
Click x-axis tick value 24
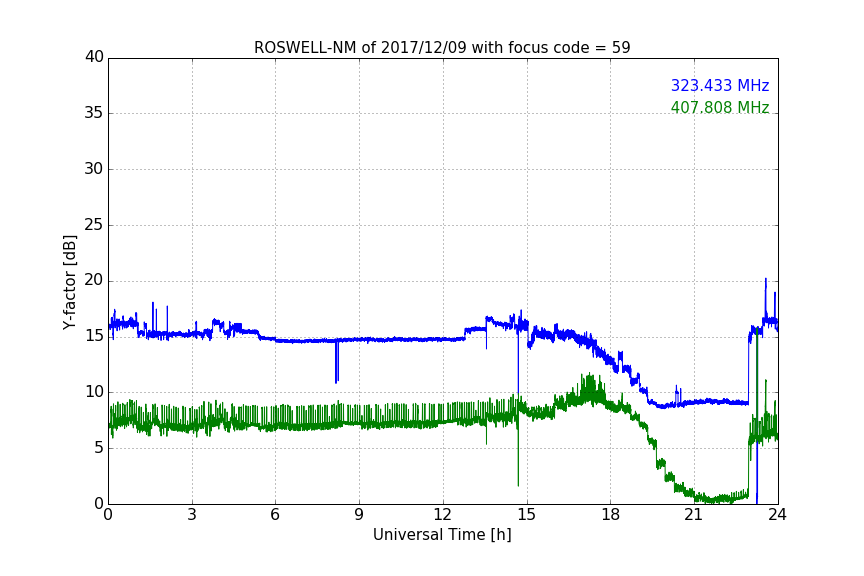tap(777, 515)
